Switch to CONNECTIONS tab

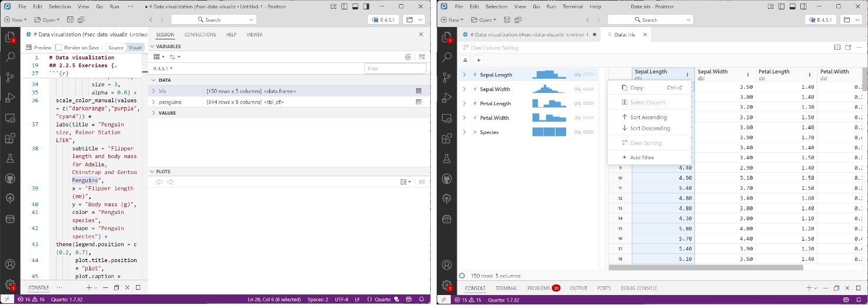pyautogui.click(x=200, y=35)
